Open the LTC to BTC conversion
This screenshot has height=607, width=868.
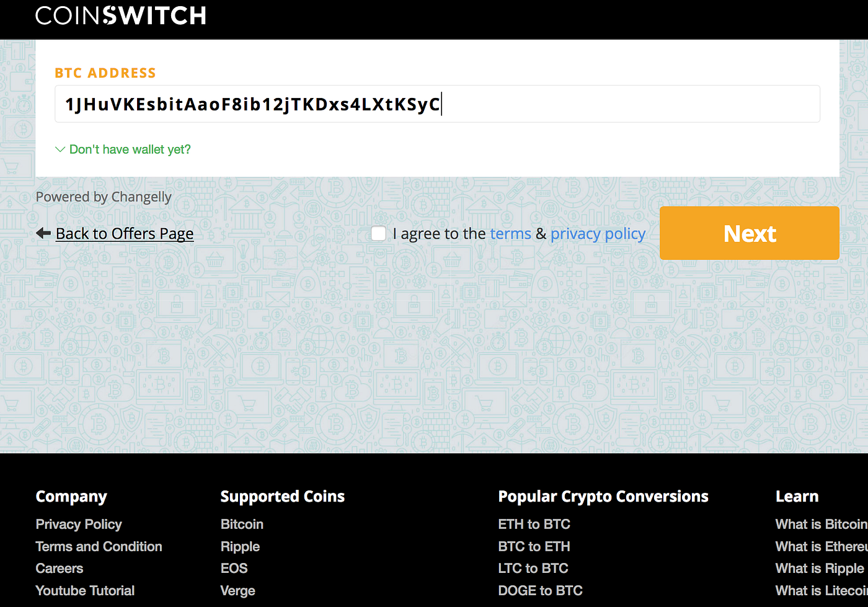(x=533, y=569)
